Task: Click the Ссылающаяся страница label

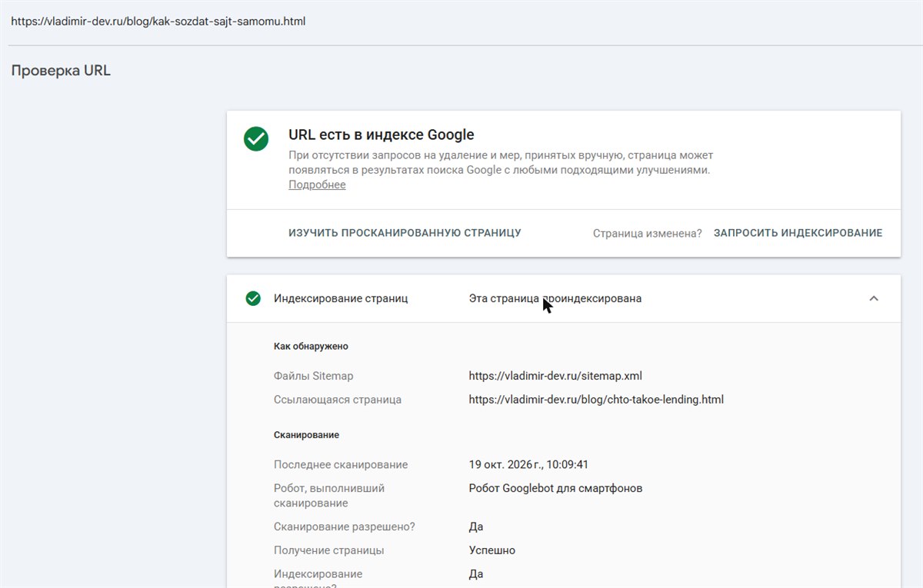Action: pos(338,400)
